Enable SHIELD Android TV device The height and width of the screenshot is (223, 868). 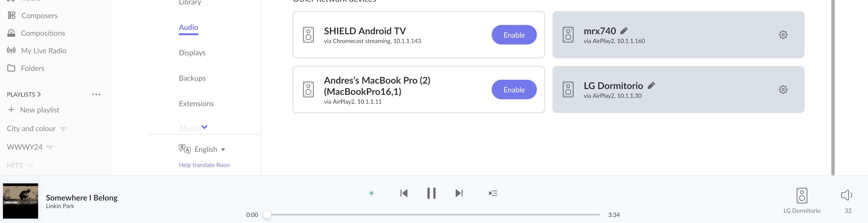click(514, 35)
